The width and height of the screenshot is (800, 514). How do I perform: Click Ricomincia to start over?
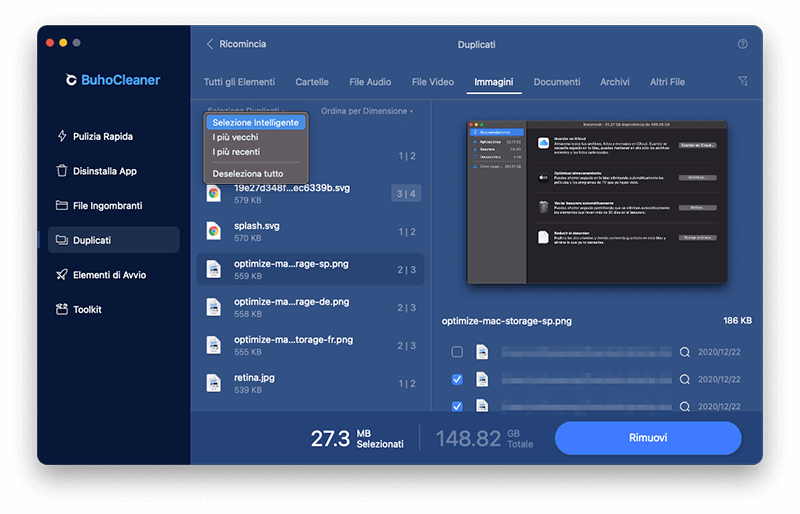(x=243, y=44)
